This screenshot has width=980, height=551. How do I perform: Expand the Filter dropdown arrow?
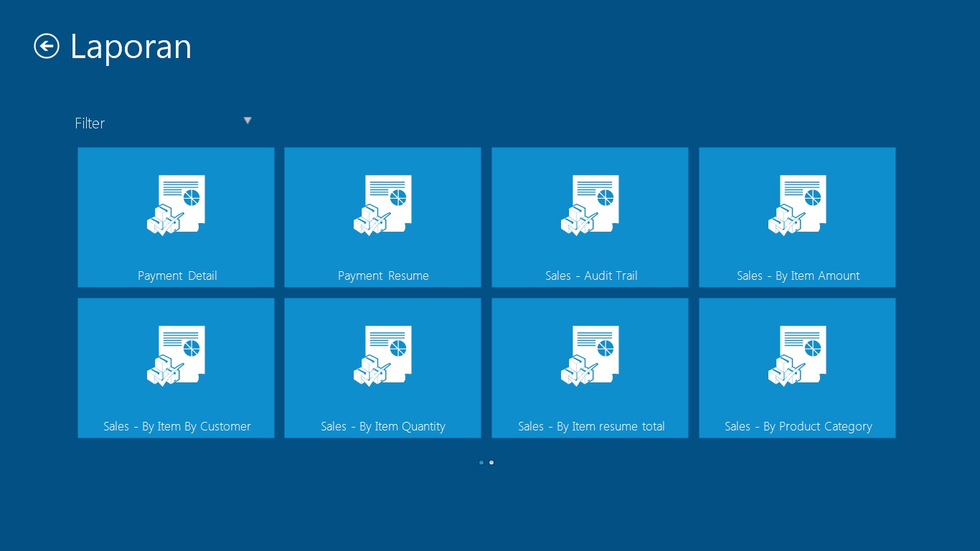(x=248, y=121)
